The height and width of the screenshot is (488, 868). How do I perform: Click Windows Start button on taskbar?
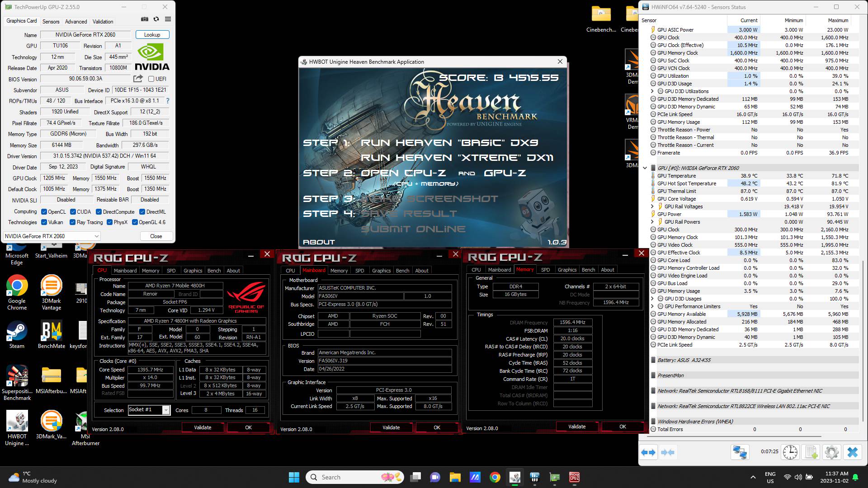click(294, 477)
